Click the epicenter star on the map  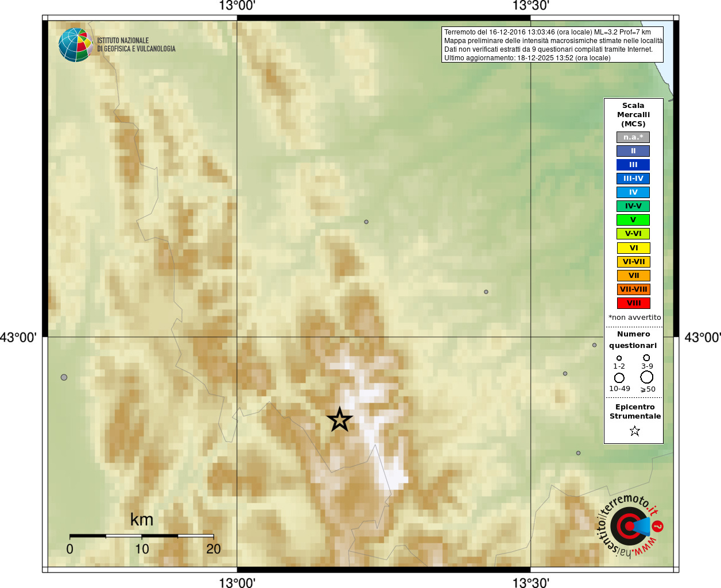tap(340, 420)
